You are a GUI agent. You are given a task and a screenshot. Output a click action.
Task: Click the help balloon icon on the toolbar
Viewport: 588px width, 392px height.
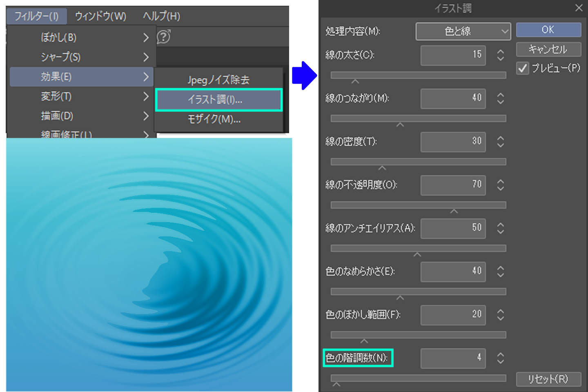pyautogui.click(x=163, y=37)
